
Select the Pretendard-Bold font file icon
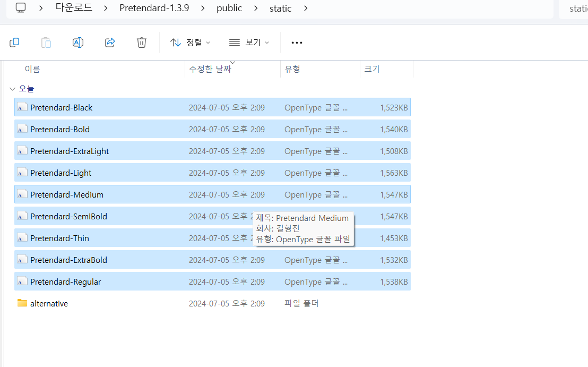coord(22,129)
